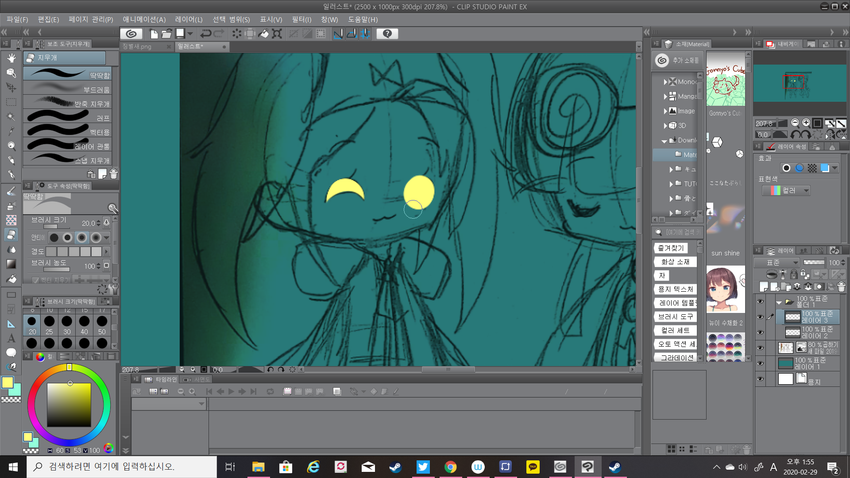This screenshot has width=850, height=478.
Task: Toggle Snap to Ruler in command bar
Action: click(x=338, y=34)
